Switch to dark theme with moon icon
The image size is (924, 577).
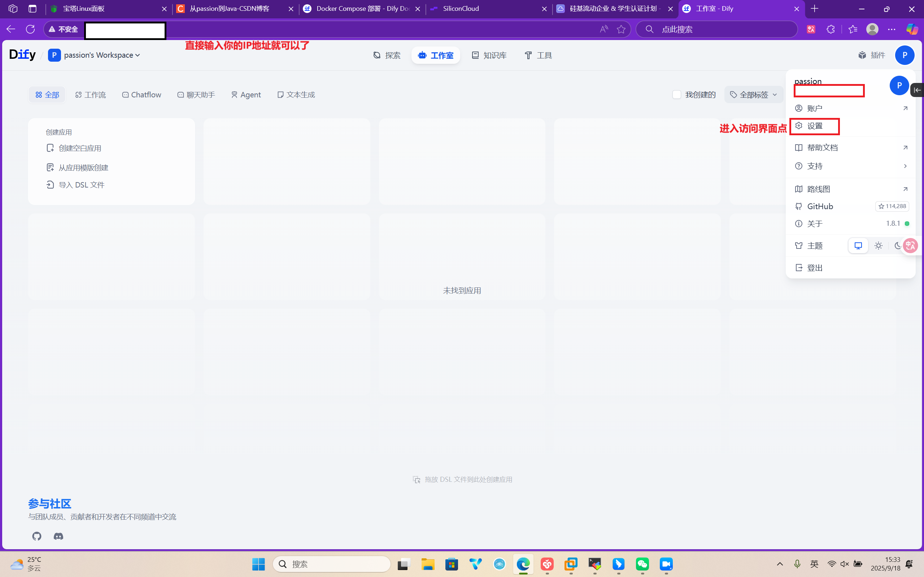pos(898,245)
